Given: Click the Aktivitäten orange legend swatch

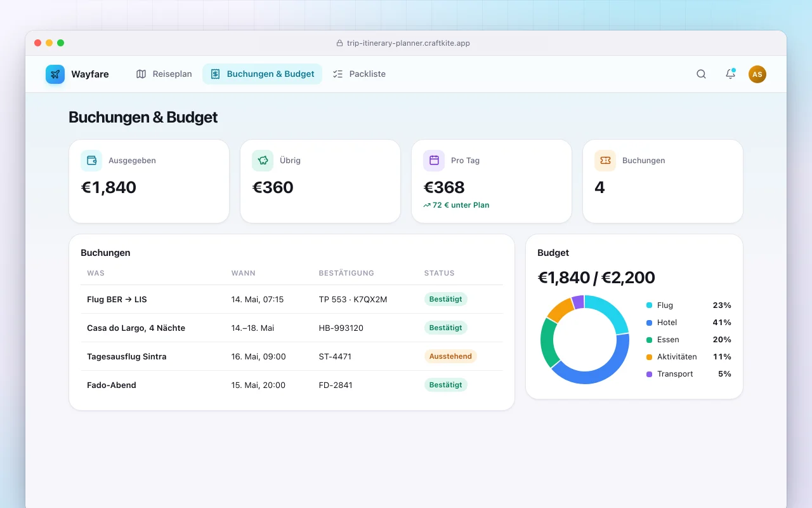Looking at the screenshot, I should coord(649,357).
